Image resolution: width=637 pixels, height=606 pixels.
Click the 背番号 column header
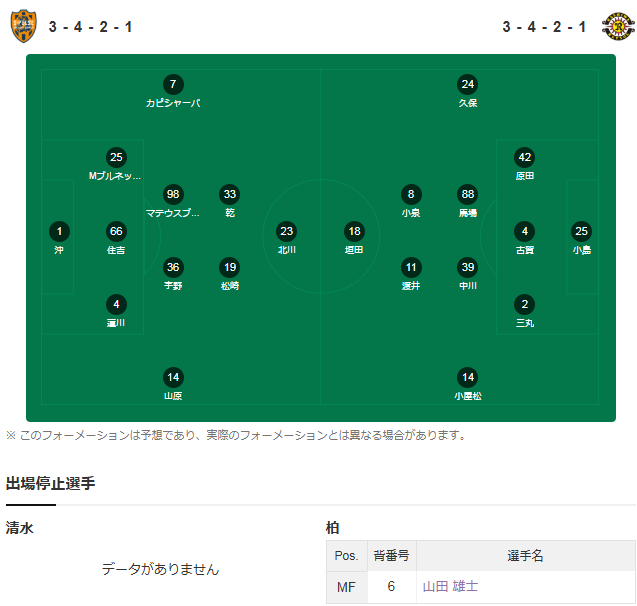(392, 556)
